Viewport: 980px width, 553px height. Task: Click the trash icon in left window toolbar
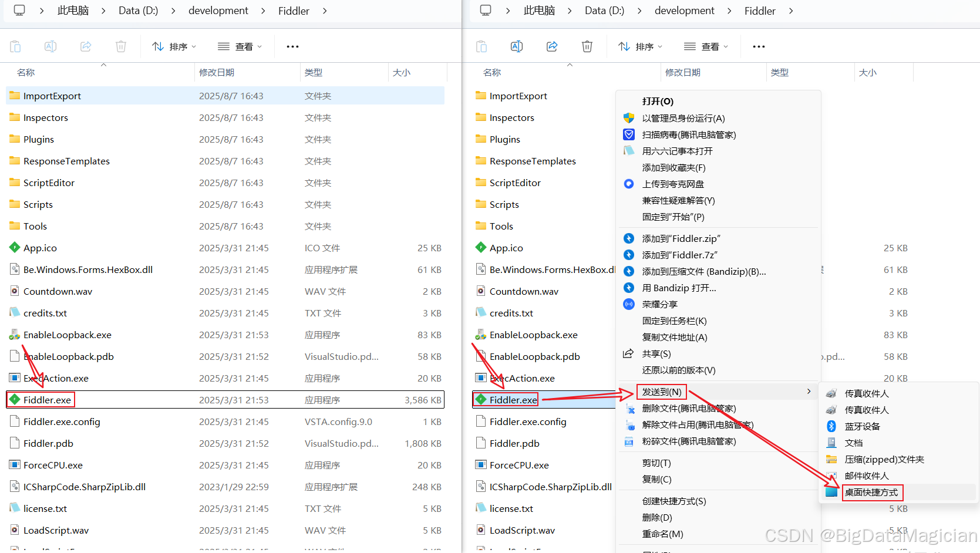[121, 46]
